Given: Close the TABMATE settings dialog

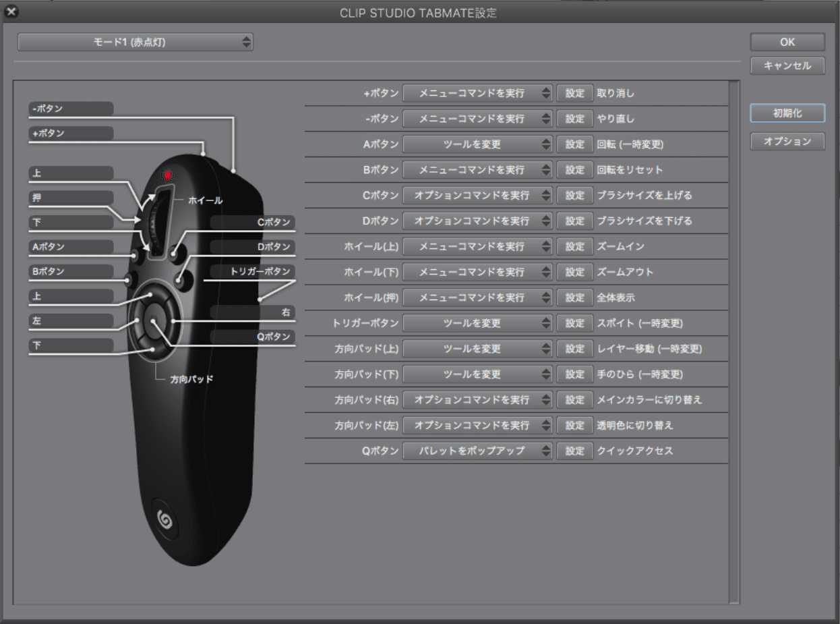Looking at the screenshot, I should pos(10,11).
